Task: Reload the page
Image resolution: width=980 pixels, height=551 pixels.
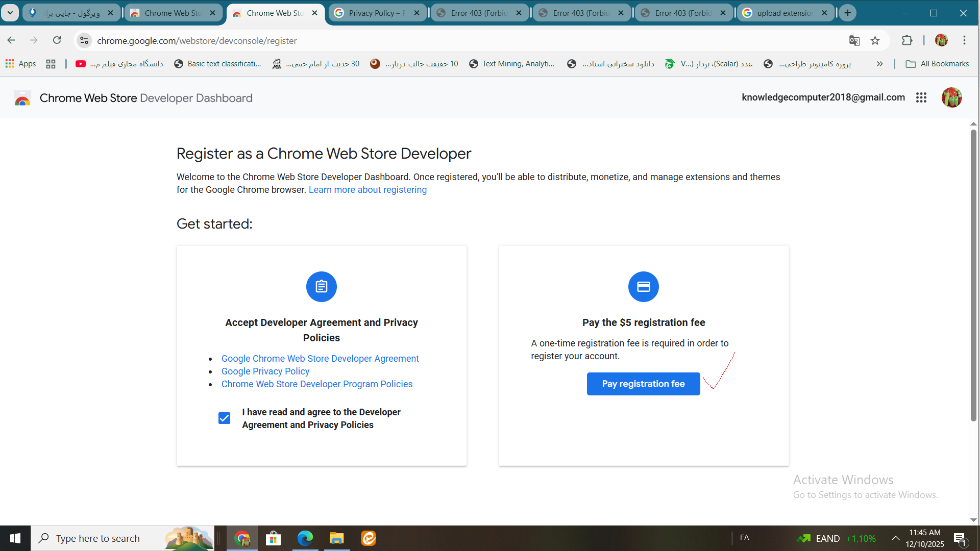Action: [57, 40]
